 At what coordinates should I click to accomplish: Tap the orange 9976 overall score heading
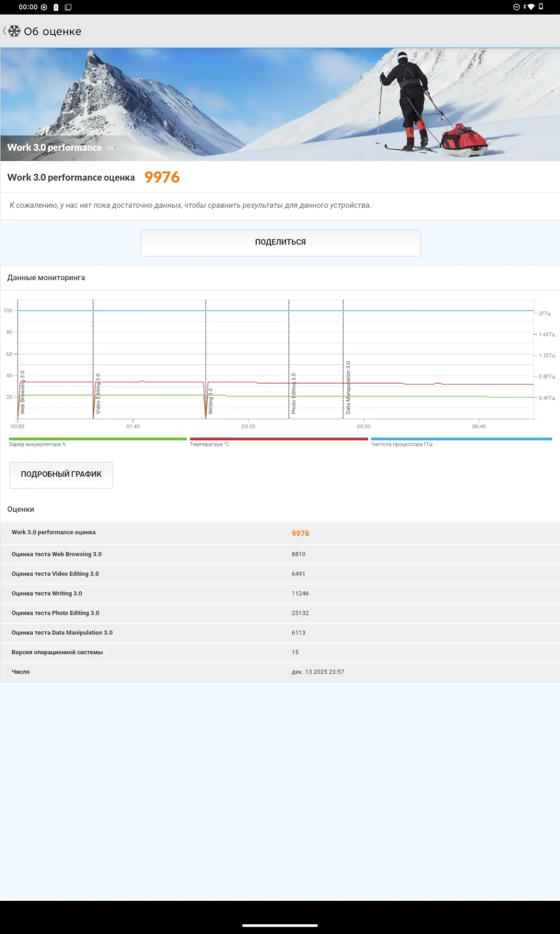[162, 177]
